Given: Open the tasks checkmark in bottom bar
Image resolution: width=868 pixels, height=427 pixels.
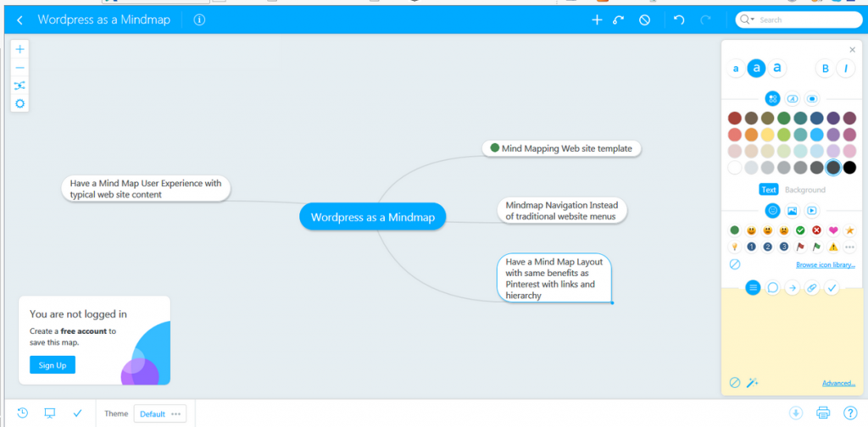Looking at the screenshot, I should pos(77,413).
